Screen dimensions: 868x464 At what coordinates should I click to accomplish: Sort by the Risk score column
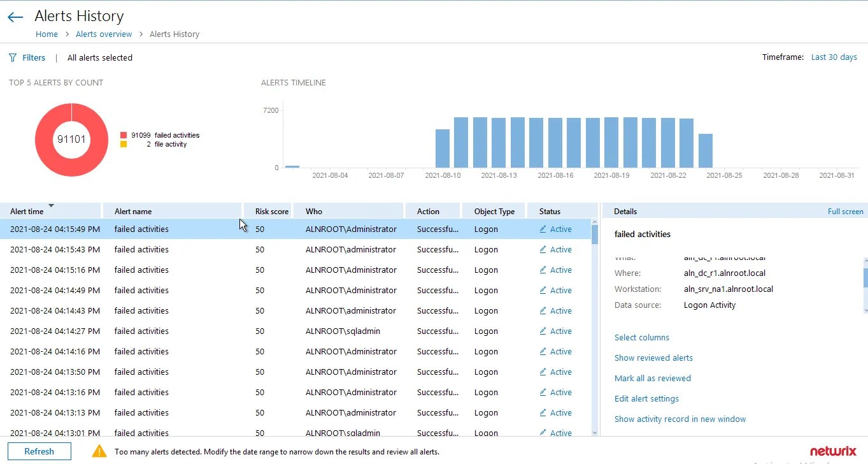tap(272, 211)
